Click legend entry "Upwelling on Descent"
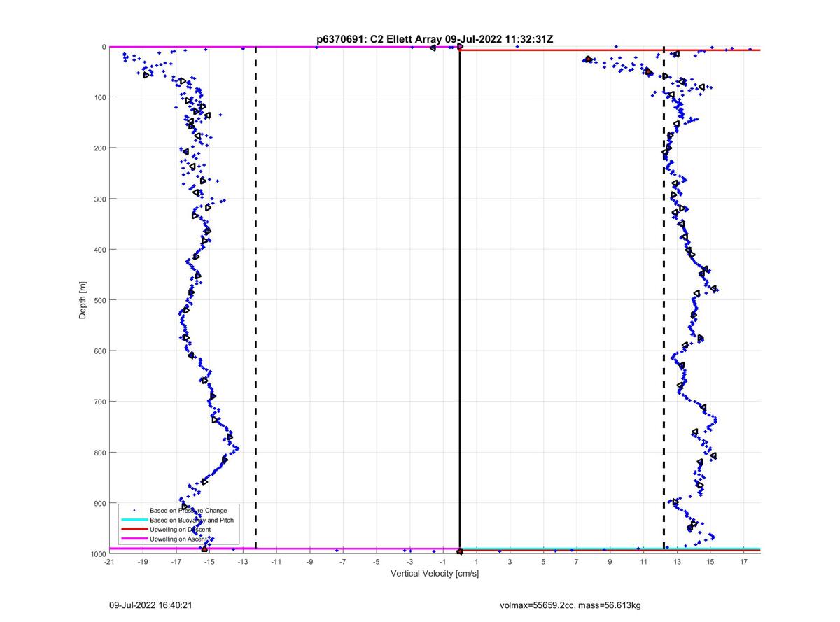 pos(181,530)
